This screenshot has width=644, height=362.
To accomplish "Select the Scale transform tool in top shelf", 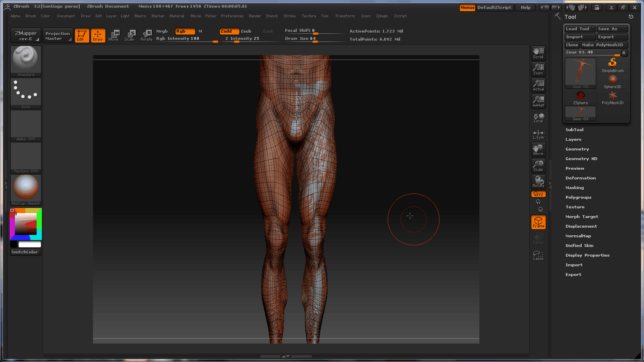I will [129, 35].
